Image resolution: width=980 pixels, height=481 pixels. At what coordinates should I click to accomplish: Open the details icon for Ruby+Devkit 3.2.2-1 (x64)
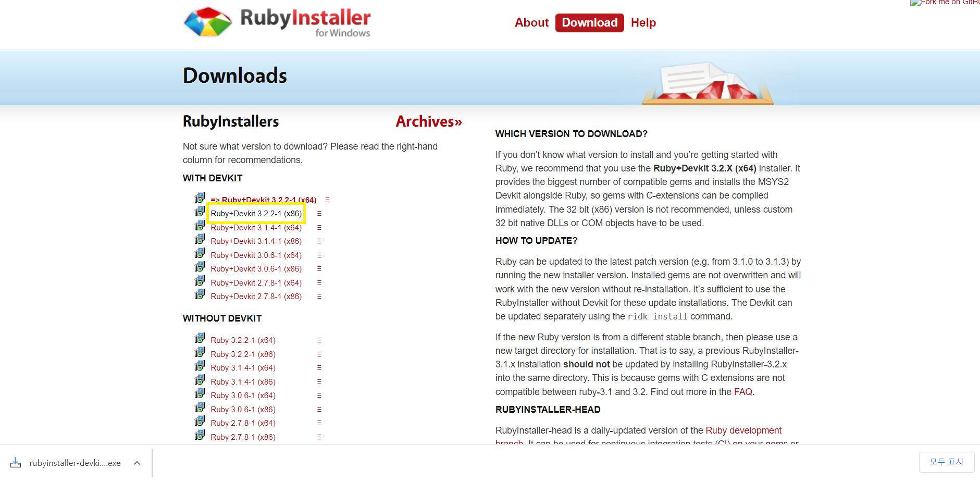click(327, 200)
